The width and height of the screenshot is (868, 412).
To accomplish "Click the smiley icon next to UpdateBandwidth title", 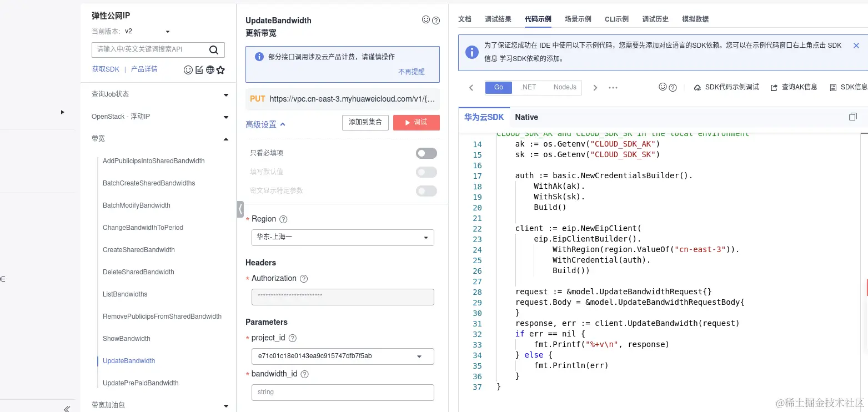I will (x=426, y=20).
